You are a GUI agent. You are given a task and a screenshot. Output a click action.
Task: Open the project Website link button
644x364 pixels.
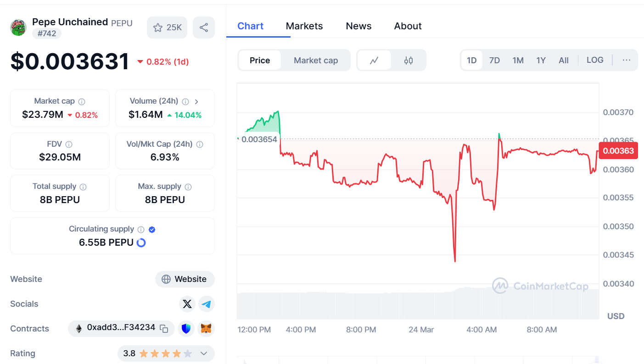click(185, 279)
